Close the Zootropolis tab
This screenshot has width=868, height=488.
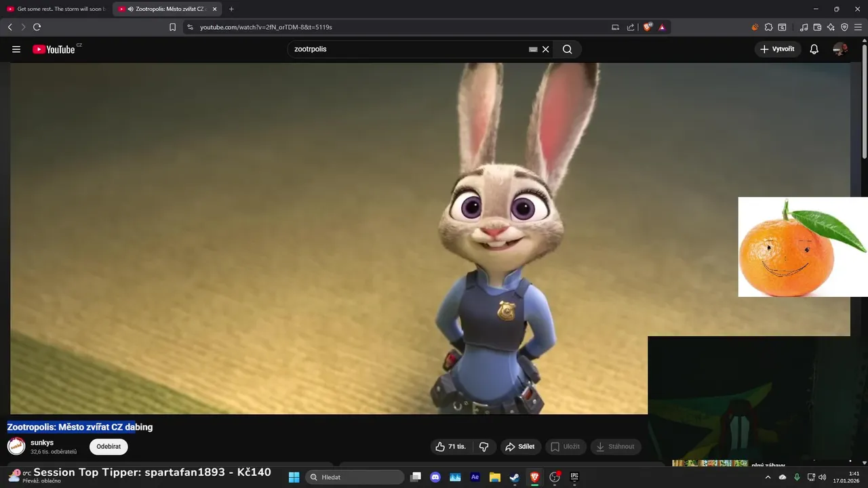coord(214,9)
